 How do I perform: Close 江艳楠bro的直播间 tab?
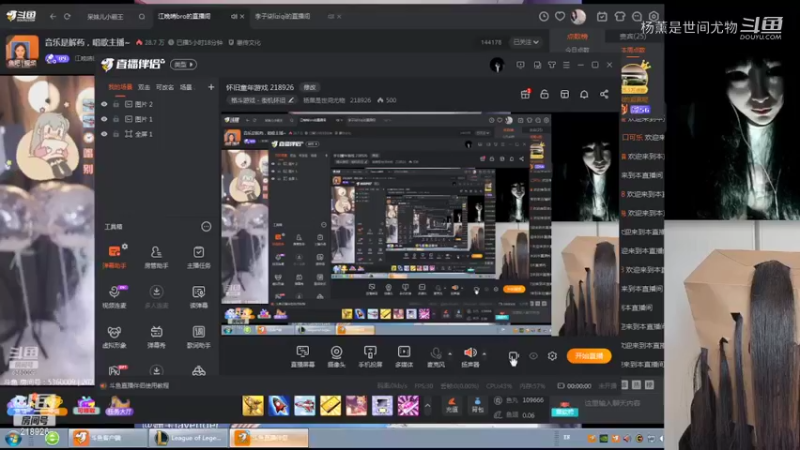click(x=242, y=16)
